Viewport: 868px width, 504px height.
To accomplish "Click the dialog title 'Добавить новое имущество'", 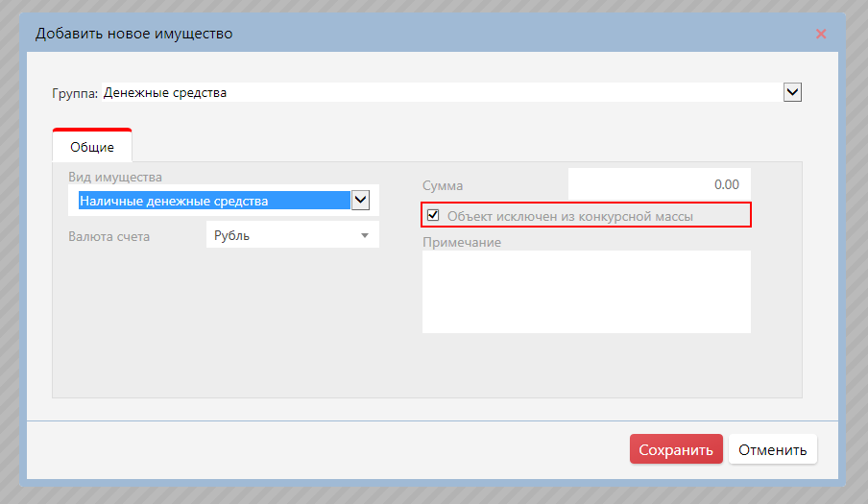I will click(x=134, y=35).
